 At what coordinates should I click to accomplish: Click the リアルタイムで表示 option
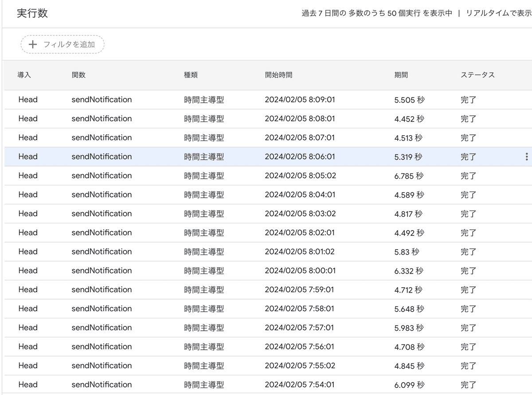(498, 13)
